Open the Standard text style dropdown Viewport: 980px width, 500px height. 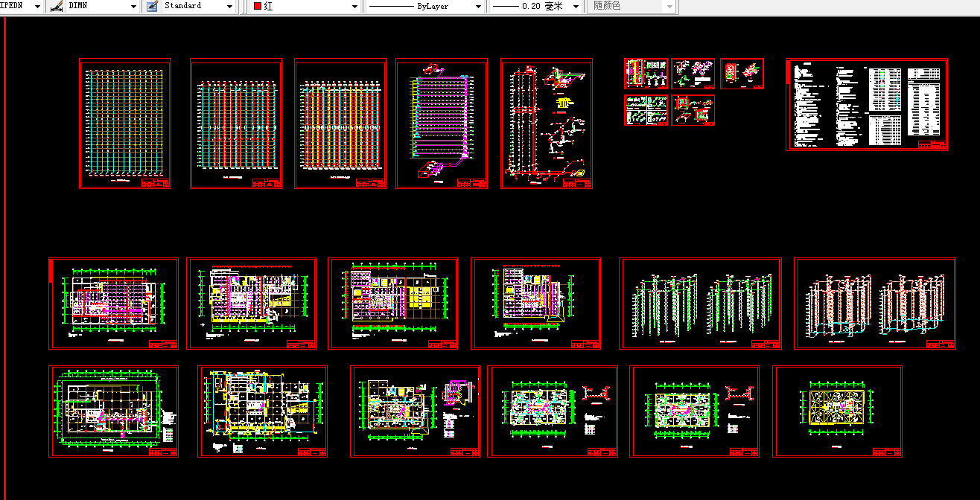pyautogui.click(x=231, y=6)
